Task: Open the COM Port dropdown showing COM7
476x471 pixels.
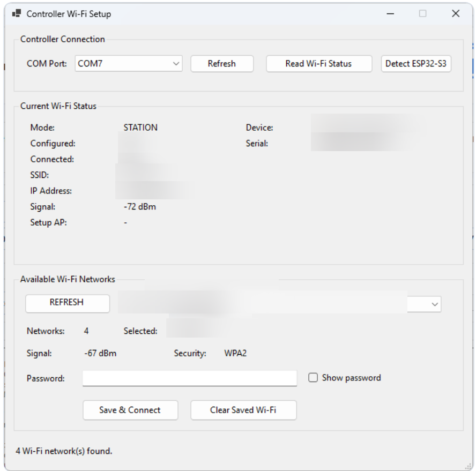Action: tap(129, 63)
